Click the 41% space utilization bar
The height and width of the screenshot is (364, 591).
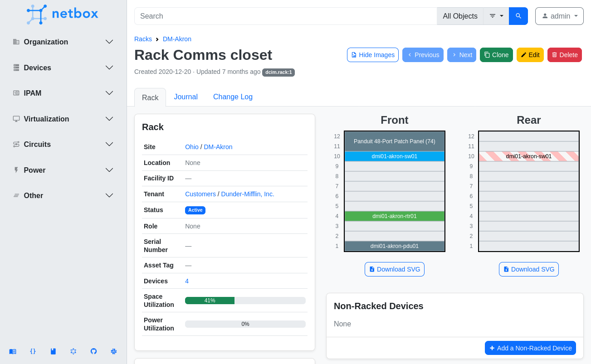coord(210,300)
